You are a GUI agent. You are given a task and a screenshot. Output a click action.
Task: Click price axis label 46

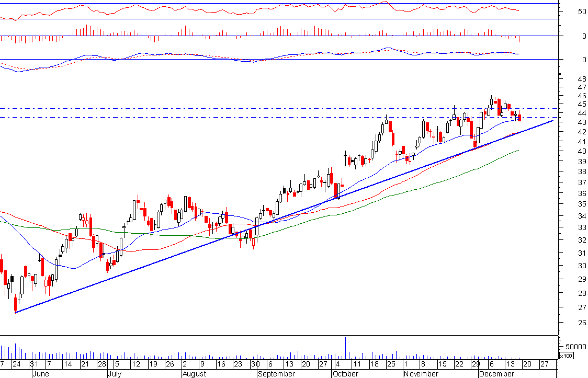coord(582,96)
